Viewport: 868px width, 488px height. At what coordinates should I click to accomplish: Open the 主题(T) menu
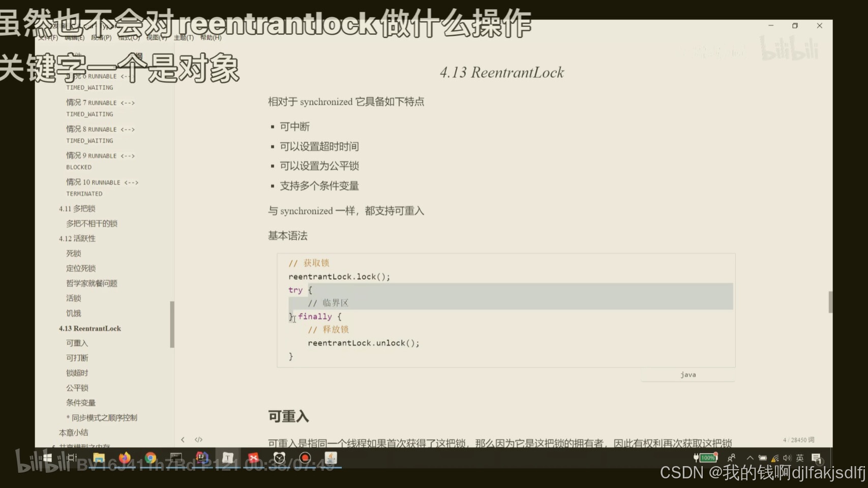click(x=184, y=38)
